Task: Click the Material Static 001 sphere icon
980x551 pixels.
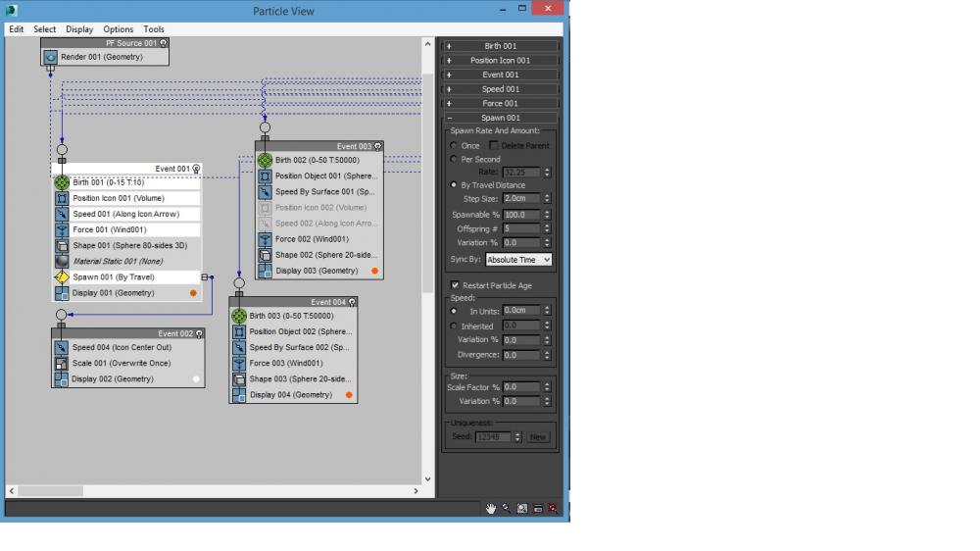Action: [62, 262]
